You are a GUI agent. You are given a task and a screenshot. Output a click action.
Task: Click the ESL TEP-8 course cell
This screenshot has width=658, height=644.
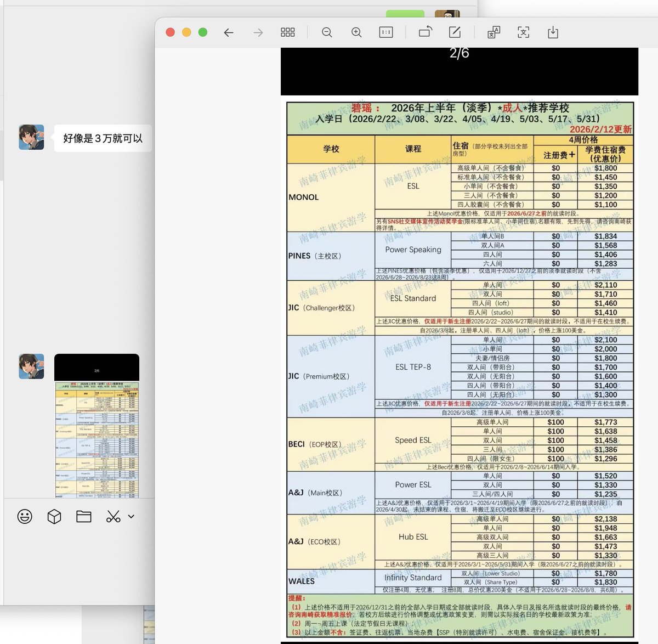point(413,367)
